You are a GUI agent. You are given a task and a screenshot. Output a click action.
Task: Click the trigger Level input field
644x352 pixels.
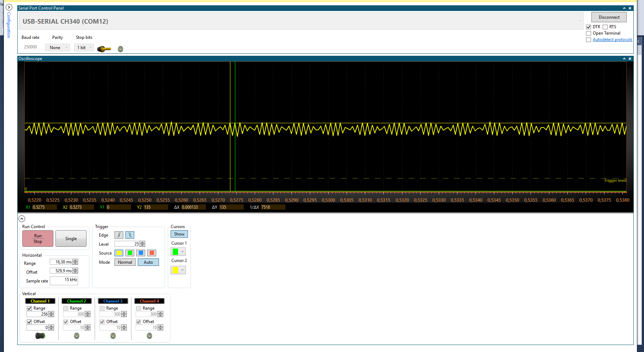point(128,244)
